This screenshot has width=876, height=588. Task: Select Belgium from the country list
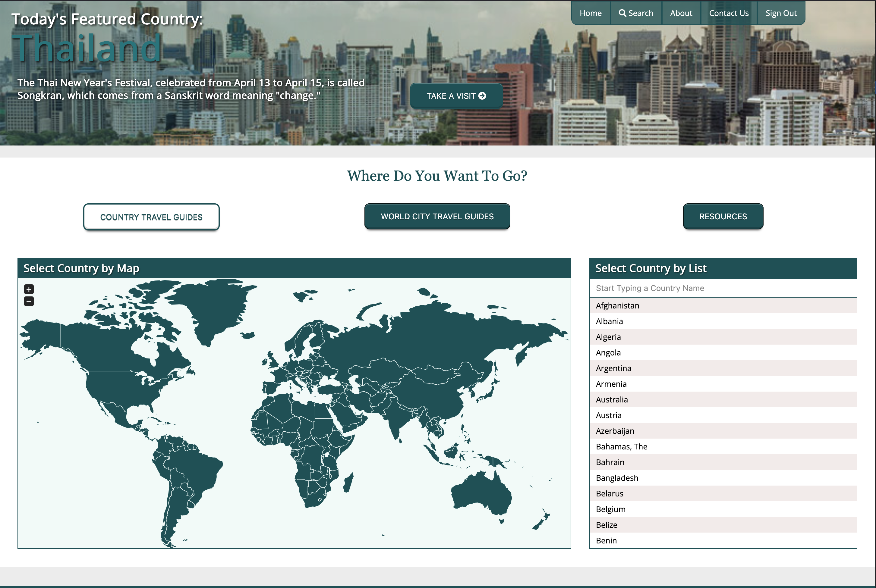click(x=723, y=509)
